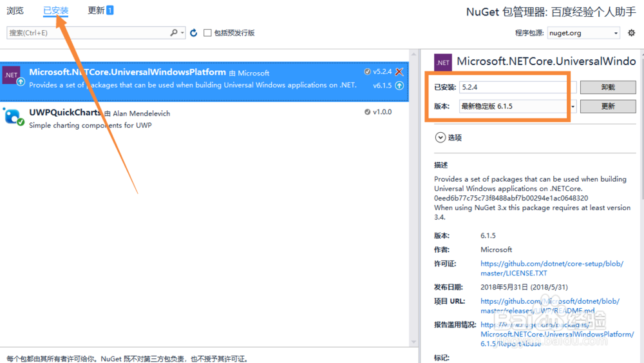644x363 pixels.
Task: Open the search options dropdown arrow
Action: [x=182, y=32]
